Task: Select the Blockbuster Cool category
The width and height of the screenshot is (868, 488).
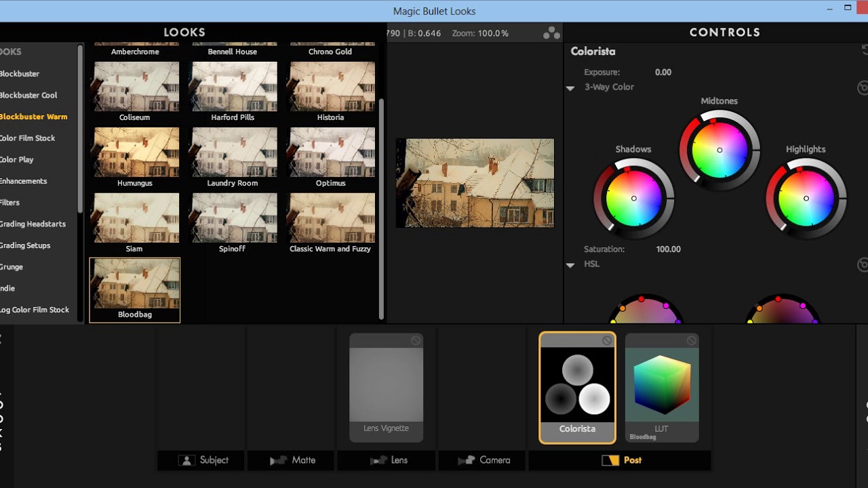Action: click(28, 95)
